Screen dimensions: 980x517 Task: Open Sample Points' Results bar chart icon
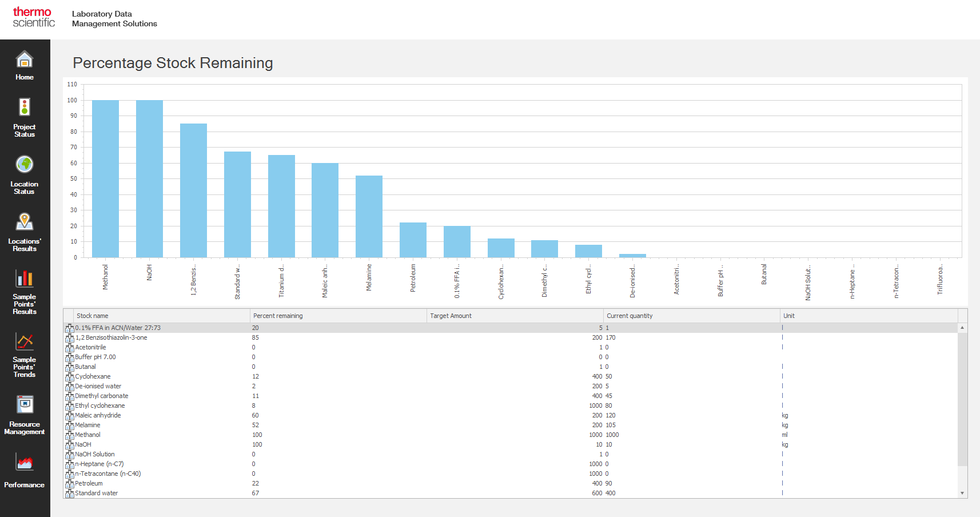[25, 279]
